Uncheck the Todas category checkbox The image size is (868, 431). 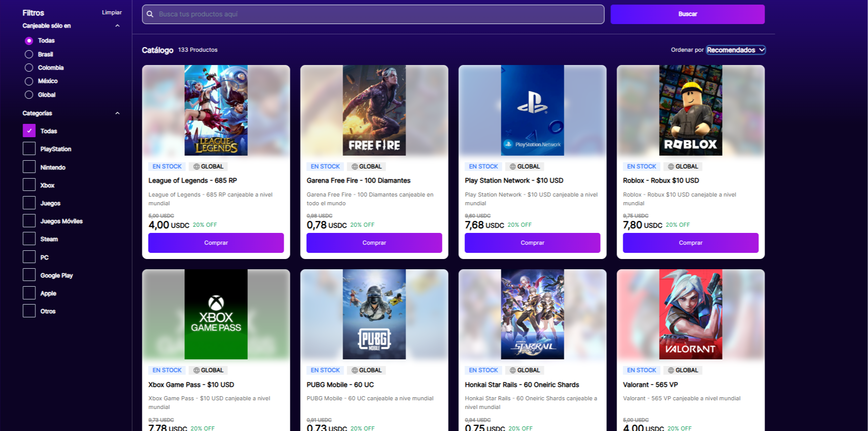coord(29,131)
